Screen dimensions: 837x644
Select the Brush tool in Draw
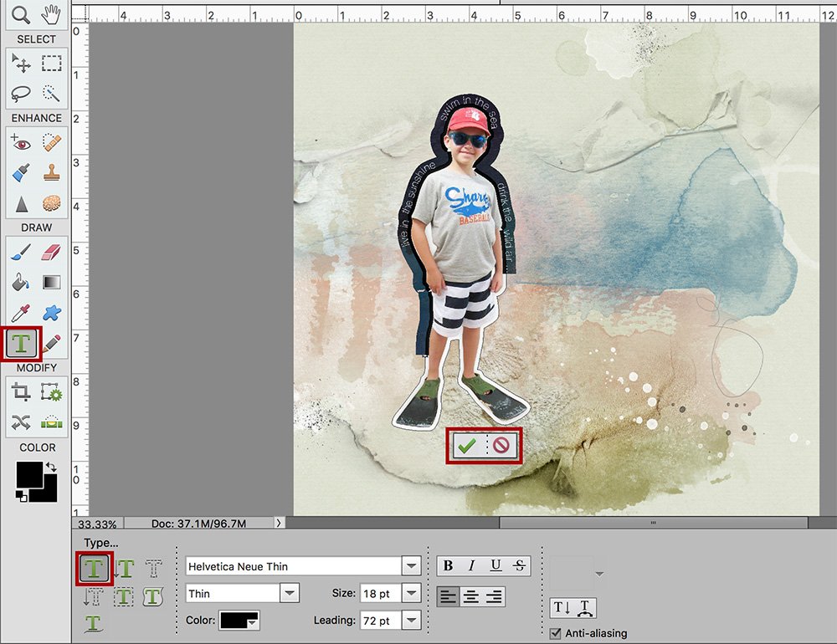click(21, 252)
